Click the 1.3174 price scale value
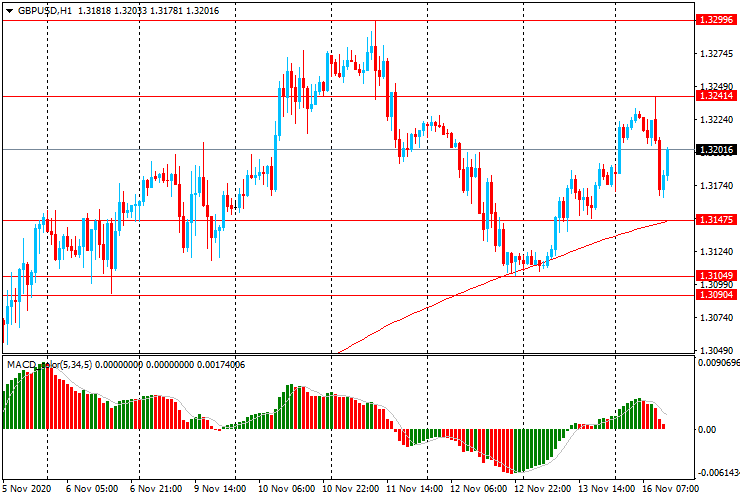 715,186
